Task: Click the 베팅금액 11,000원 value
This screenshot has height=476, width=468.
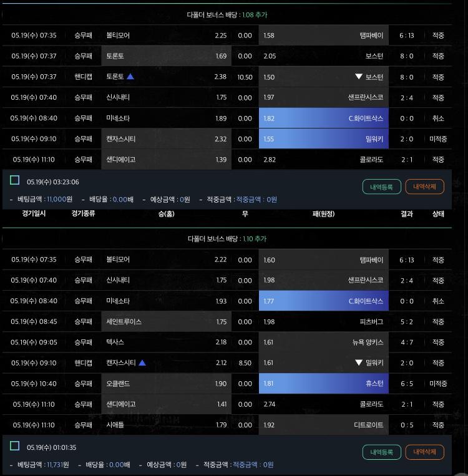Action: (x=59, y=199)
